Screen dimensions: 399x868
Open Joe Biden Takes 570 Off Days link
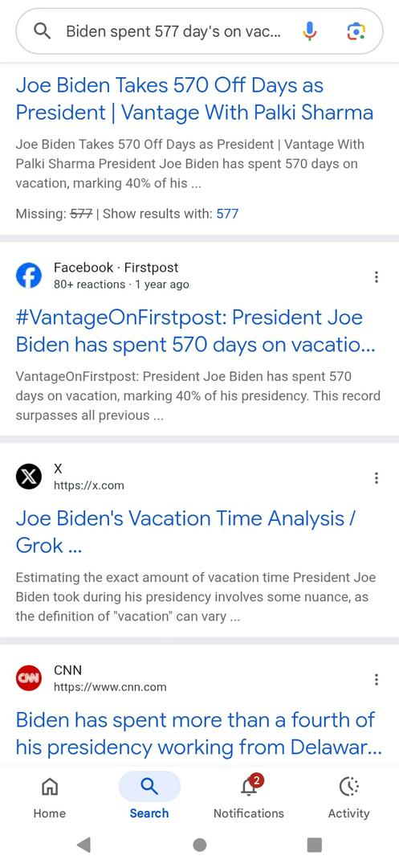click(x=194, y=99)
